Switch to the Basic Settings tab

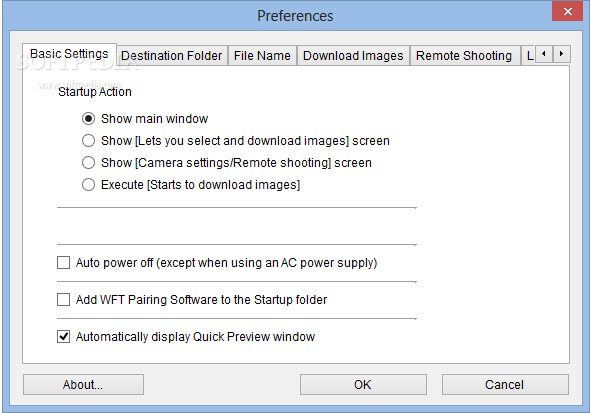pos(69,54)
